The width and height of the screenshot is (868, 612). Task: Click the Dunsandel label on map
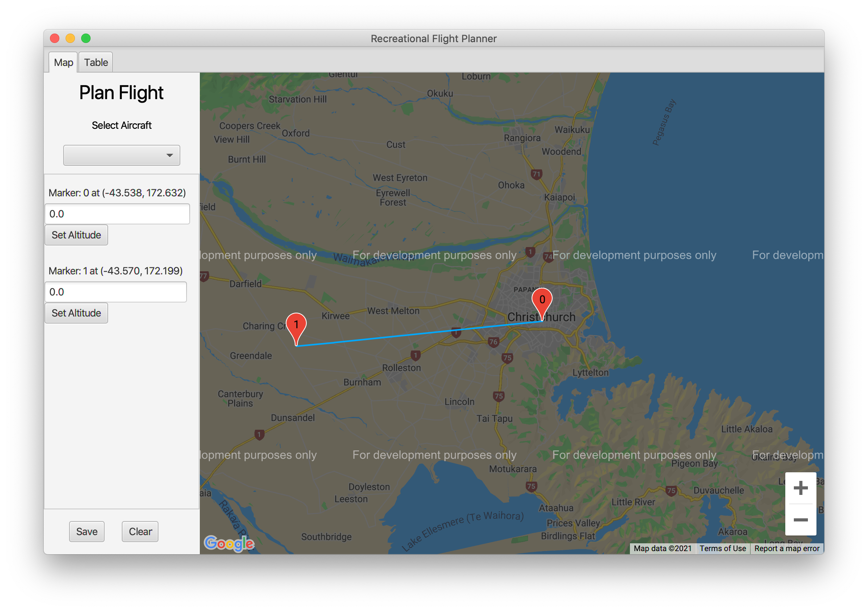click(x=293, y=418)
